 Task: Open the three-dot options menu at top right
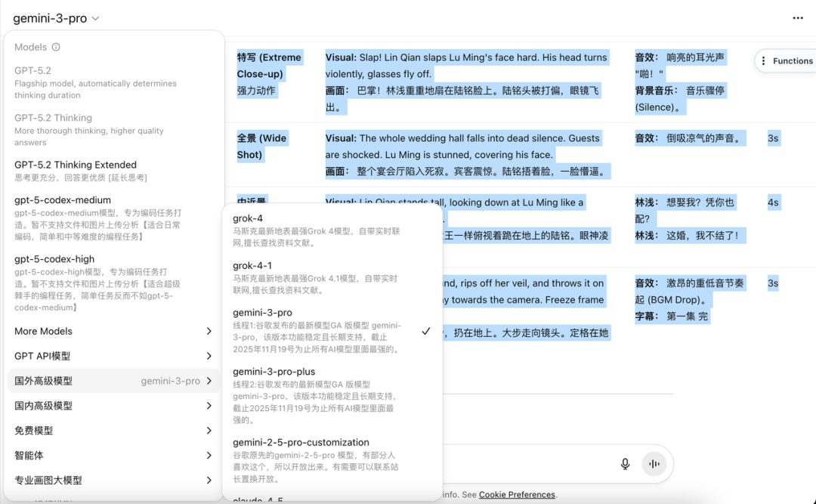pos(798,18)
